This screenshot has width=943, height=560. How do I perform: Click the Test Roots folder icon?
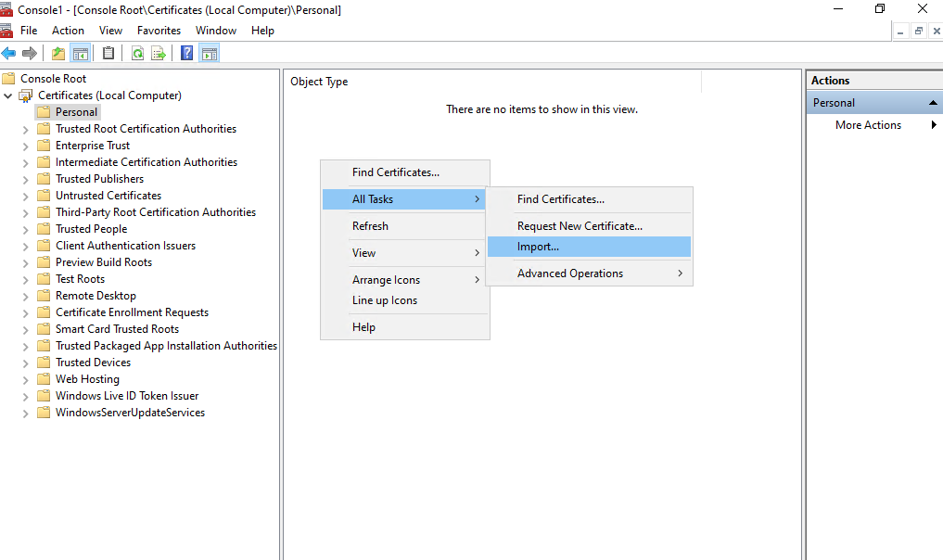tap(44, 279)
